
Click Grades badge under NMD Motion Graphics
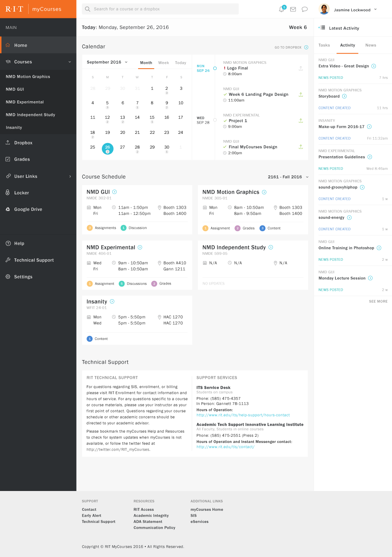click(x=245, y=228)
